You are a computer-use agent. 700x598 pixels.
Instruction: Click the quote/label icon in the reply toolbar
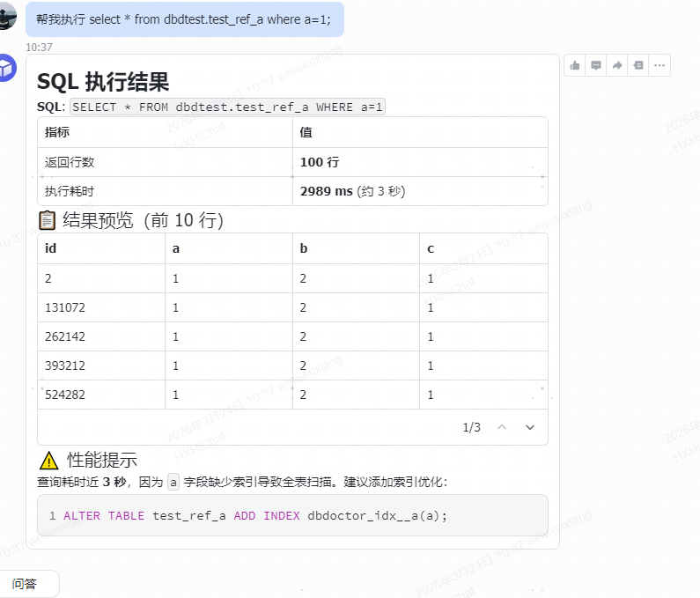tap(638, 66)
